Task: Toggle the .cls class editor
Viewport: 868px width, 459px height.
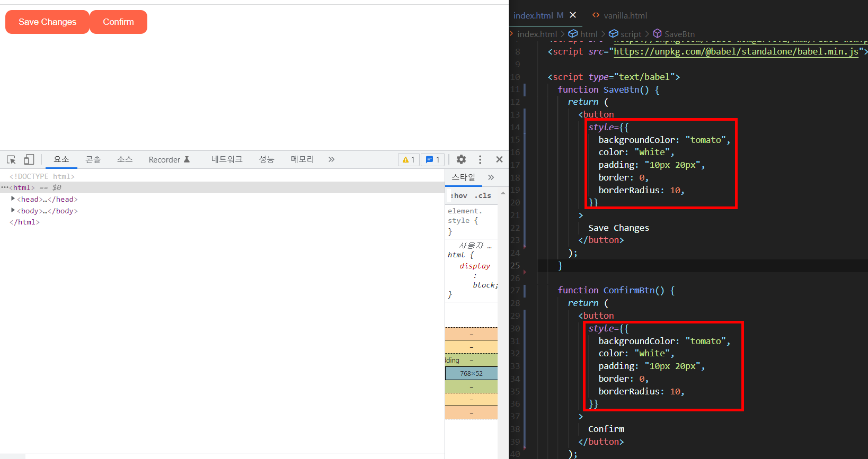Action: coord(483,196)
